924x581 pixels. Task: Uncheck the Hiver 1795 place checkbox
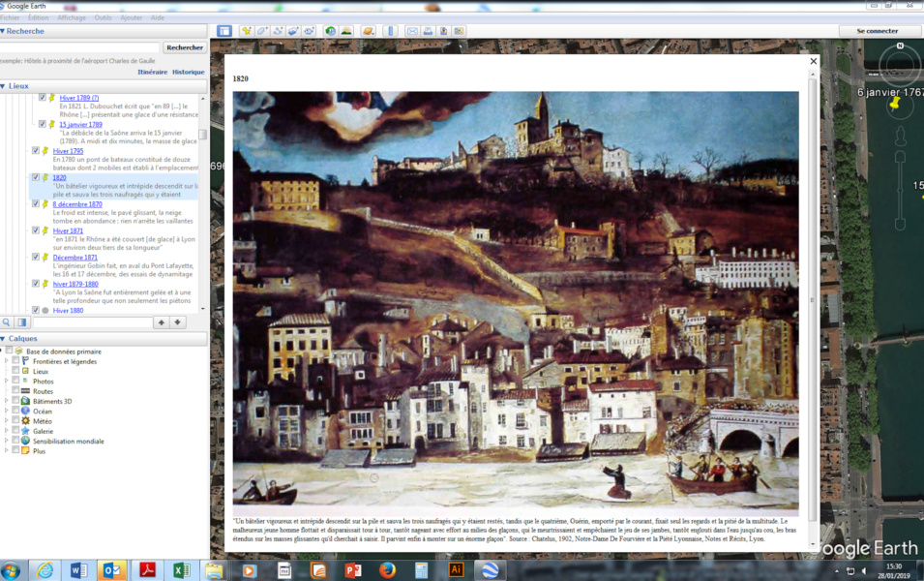pos(36,150)
